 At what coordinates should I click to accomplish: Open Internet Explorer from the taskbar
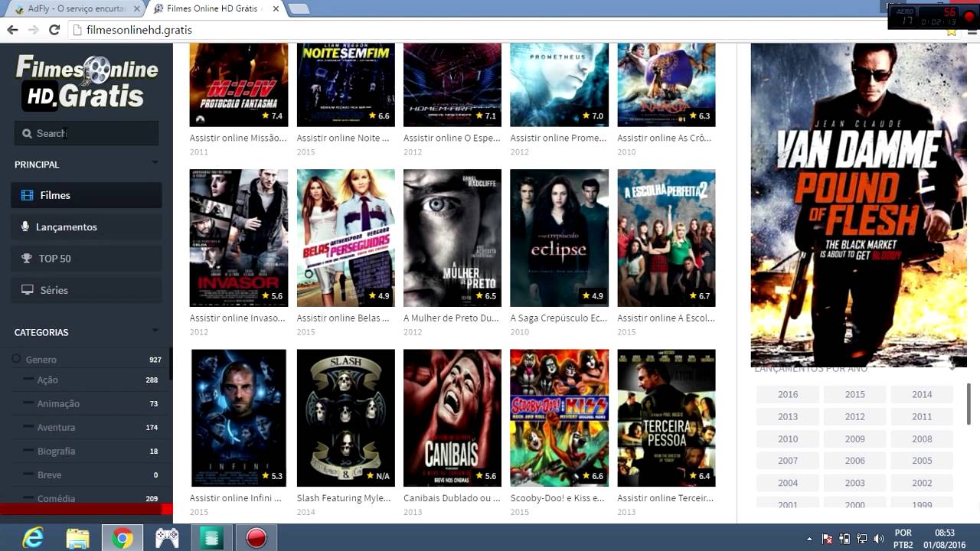[x=33, y=538]
